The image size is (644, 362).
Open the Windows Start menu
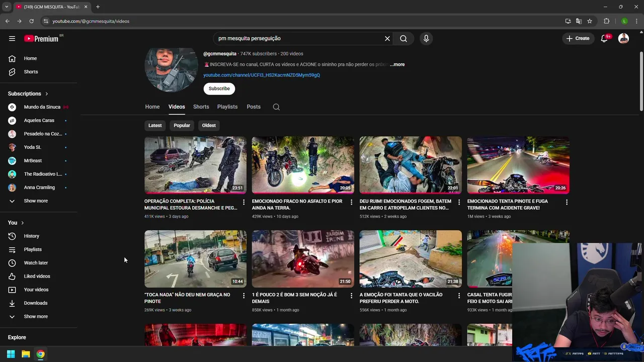pyautogui.click(x=11, y=354)
